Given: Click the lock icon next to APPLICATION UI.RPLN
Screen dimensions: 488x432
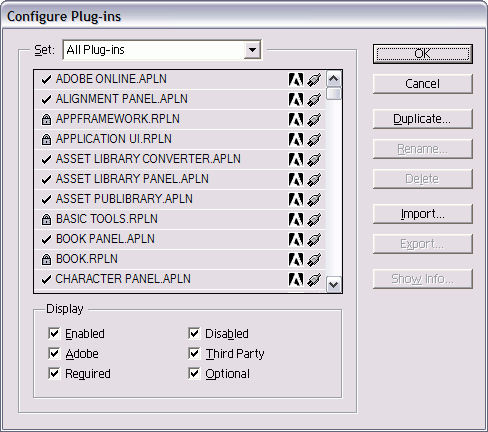Looking at the screenshot, I should pyautogui.click(x=46, y=139).
